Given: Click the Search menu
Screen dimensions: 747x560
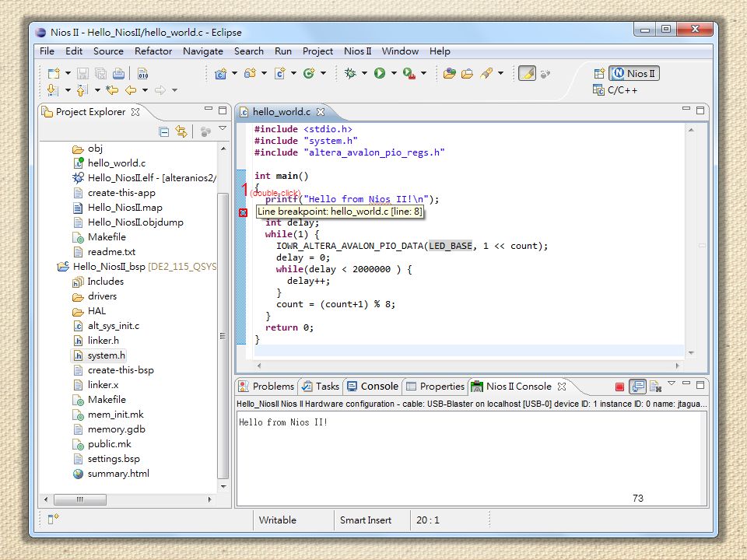Looking at the screenshot, I should (249, 51).
